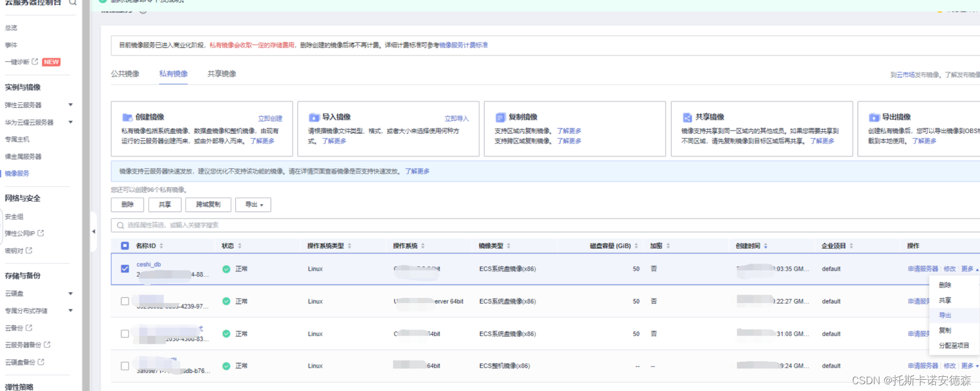980x391 pixels.
Task: Click the filter search input field
Action: click(546, 225)
